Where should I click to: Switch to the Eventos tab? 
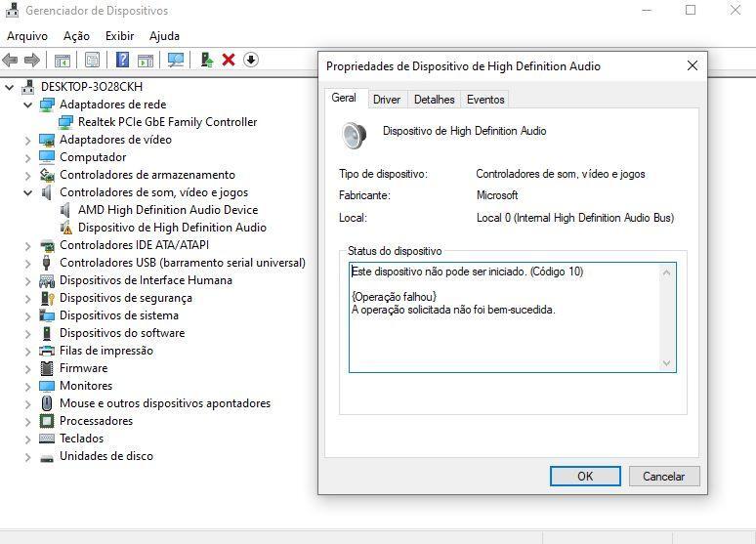click(x=485, y=100)
